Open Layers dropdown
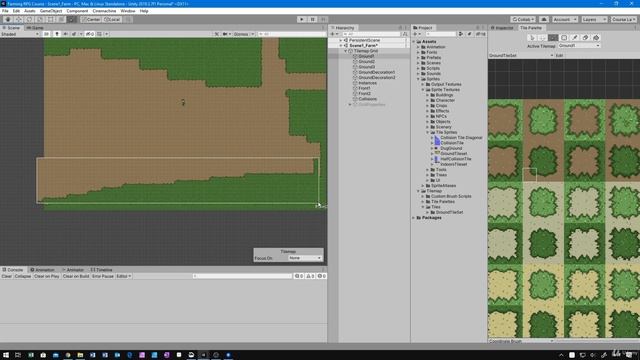640x360 pixels. click(x=594, y=19)
